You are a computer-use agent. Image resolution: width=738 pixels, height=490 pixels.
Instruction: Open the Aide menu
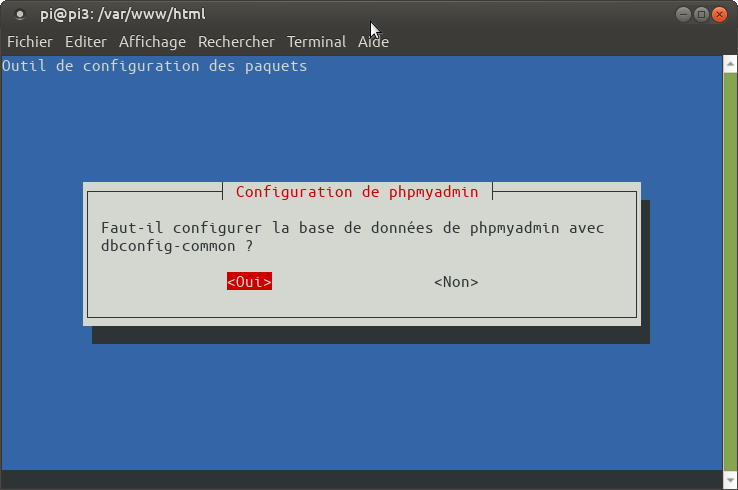[x=373, y=42]
